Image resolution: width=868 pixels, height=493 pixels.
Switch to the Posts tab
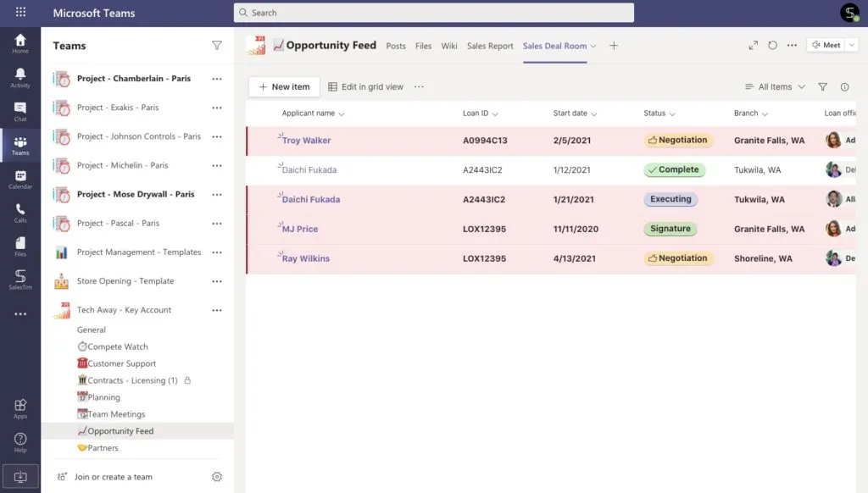tap(396, 46)
